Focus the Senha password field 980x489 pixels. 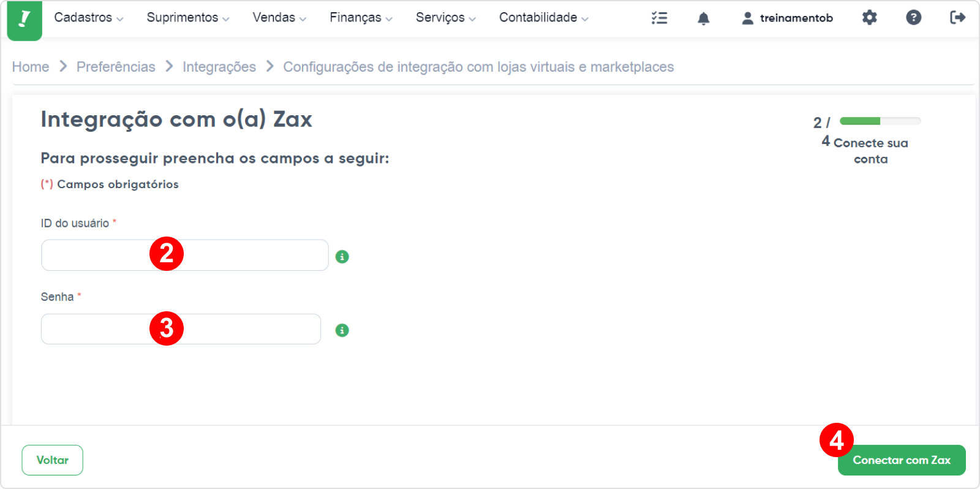pos(181,329)
